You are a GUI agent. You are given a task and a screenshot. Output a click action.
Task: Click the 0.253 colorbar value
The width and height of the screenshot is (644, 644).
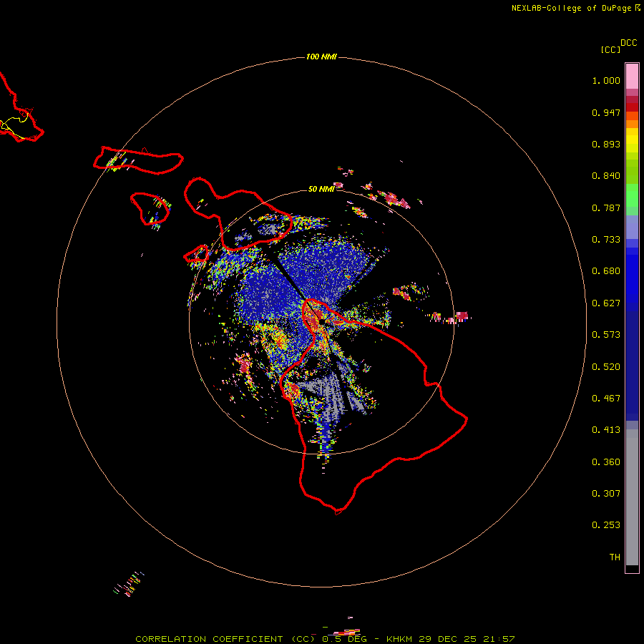tap(606, 525)
